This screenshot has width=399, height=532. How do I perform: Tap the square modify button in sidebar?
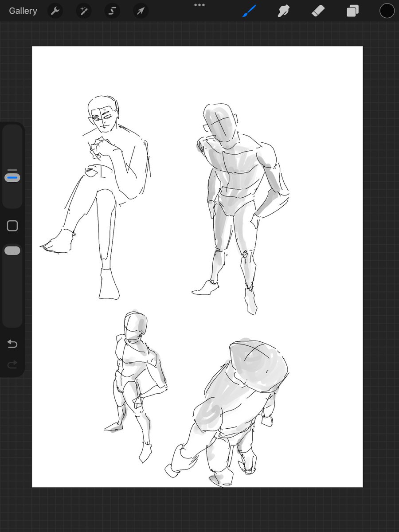[12, 226]
